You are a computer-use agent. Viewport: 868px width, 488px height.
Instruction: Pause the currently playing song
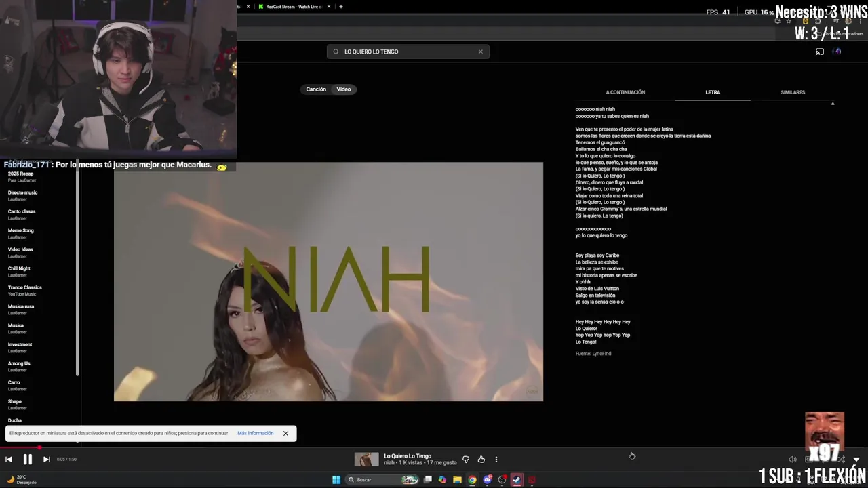(28, 459)
